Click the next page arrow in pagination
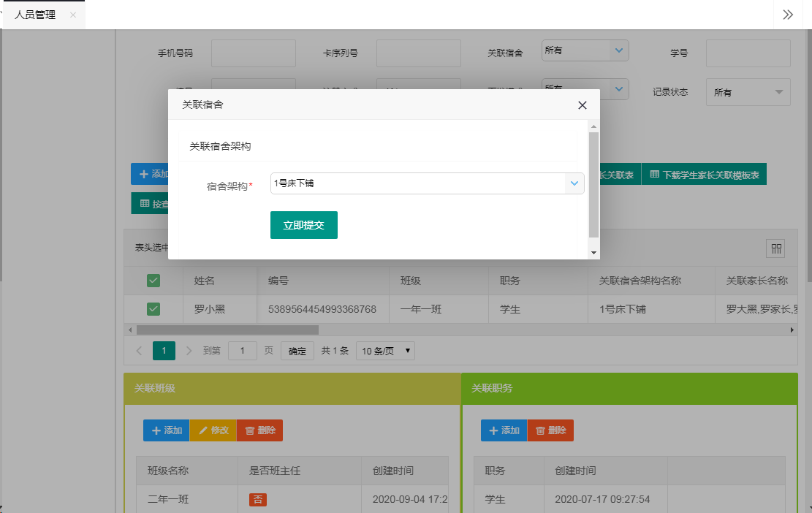The height and width of the screenshot is (513, 812). click(x=189, y=351)
